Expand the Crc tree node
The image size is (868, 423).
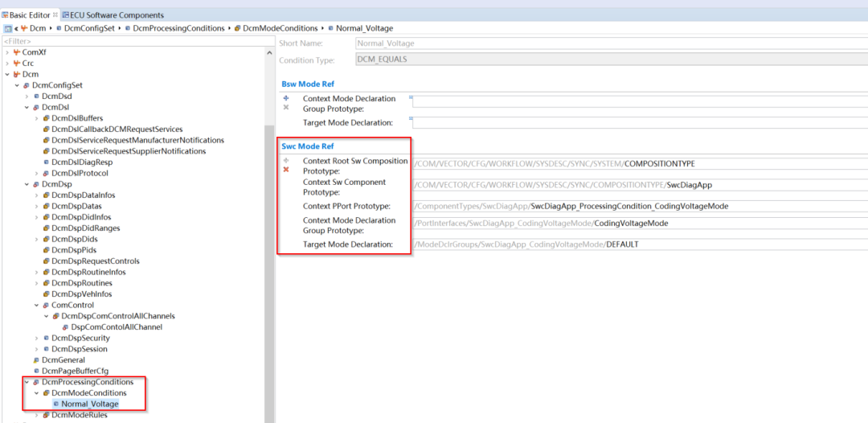pos(7,63)
